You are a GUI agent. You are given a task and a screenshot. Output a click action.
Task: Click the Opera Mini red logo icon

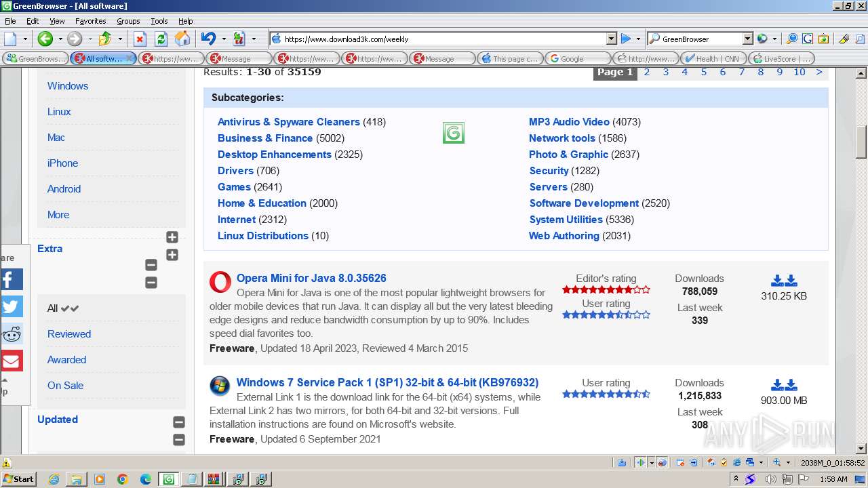point(220,282)
